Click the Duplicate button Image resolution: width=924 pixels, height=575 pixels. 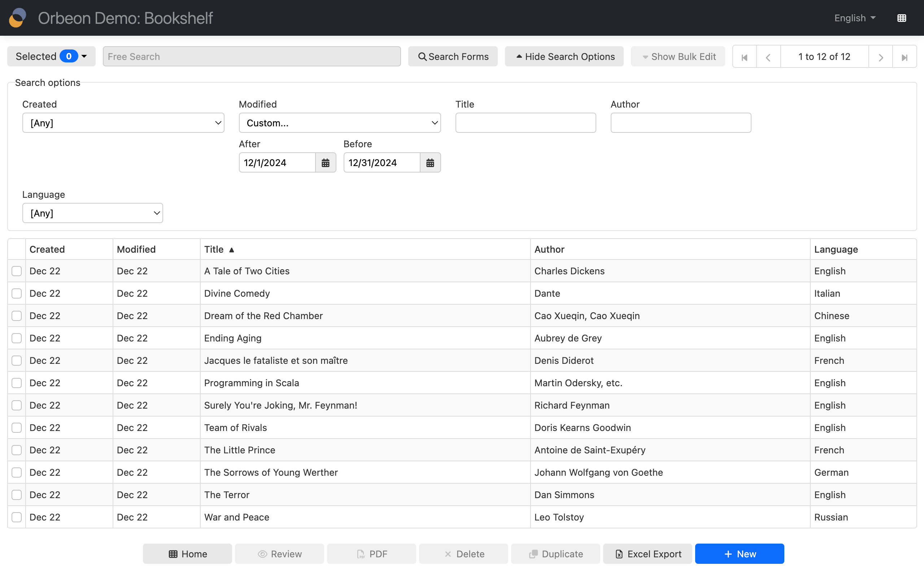(x=555, y=554)
